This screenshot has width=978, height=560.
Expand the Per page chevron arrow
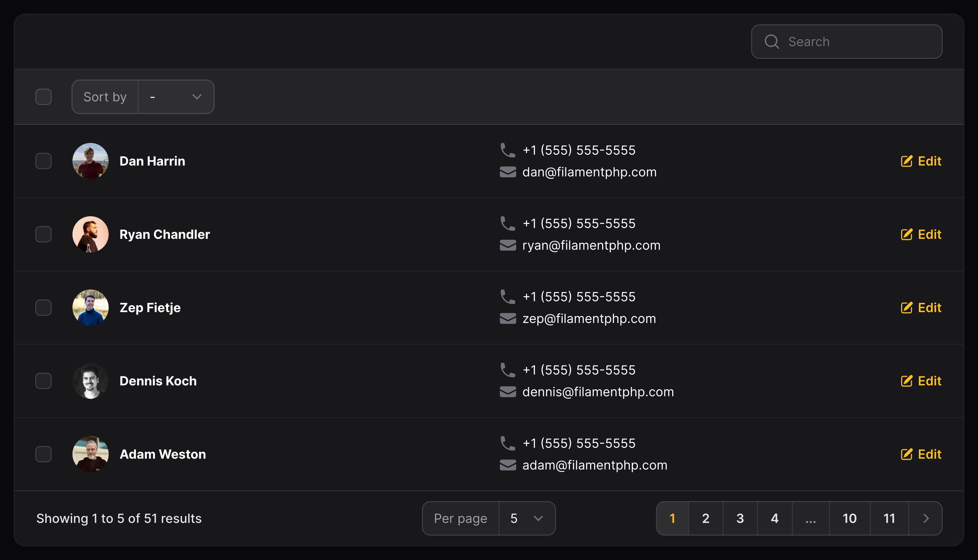tap(539, 518)
